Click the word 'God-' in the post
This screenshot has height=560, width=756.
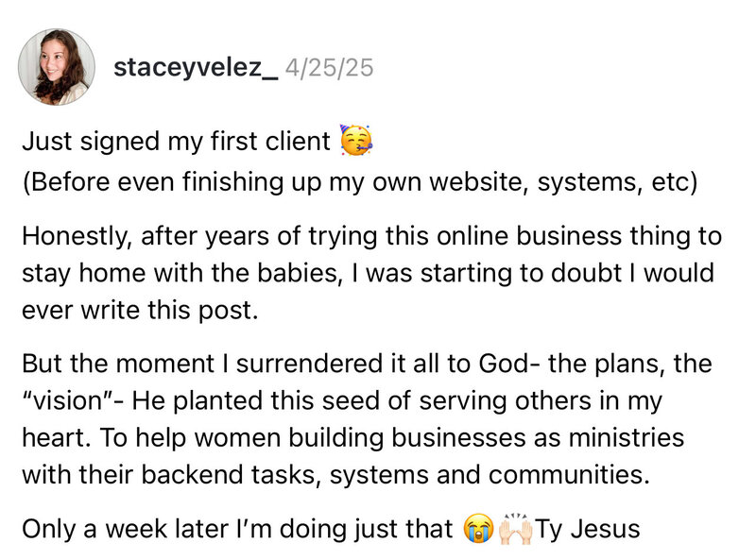point(508,364)
